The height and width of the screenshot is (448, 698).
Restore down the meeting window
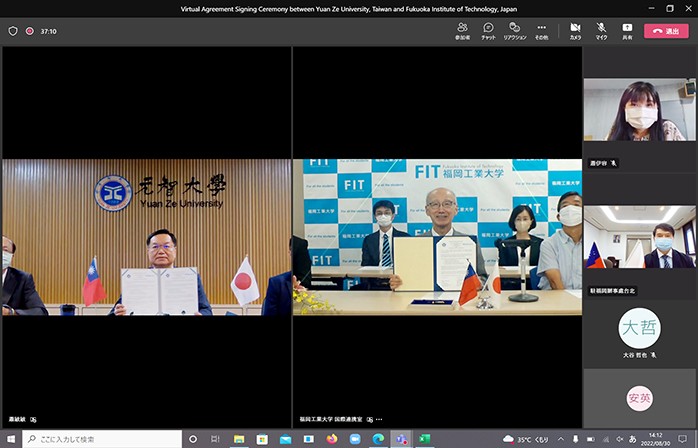pos(670,8)
